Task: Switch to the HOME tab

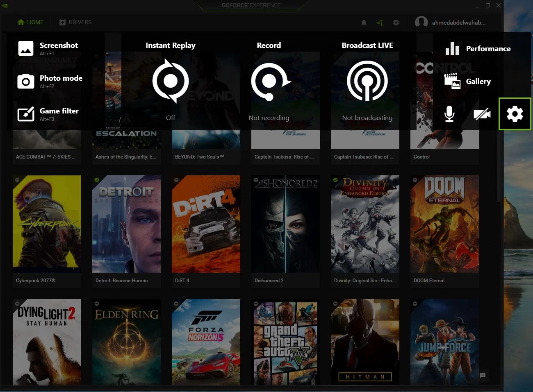Action: tap(31, 22)
